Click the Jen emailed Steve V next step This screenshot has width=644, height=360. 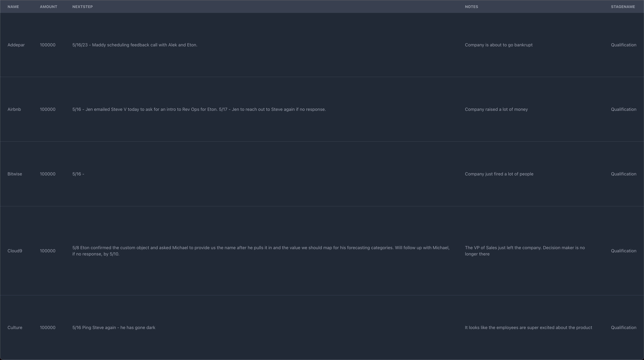click(199, 110)
